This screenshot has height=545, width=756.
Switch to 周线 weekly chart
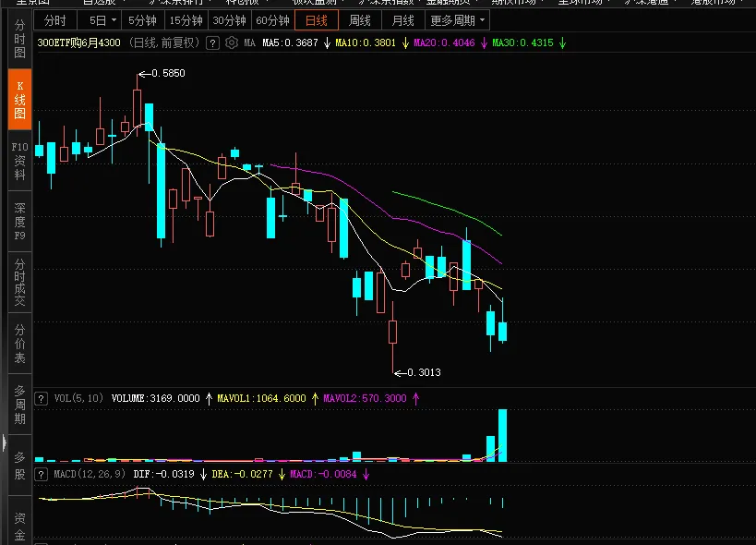click(x=360, y=20)
